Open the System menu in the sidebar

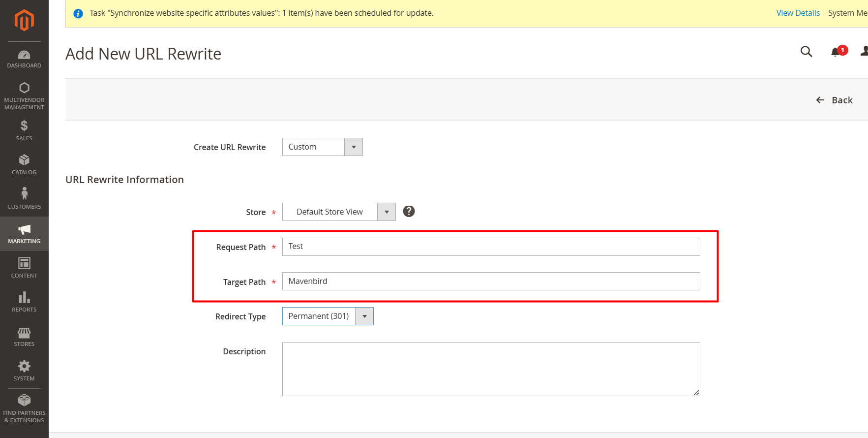(24, 371)
